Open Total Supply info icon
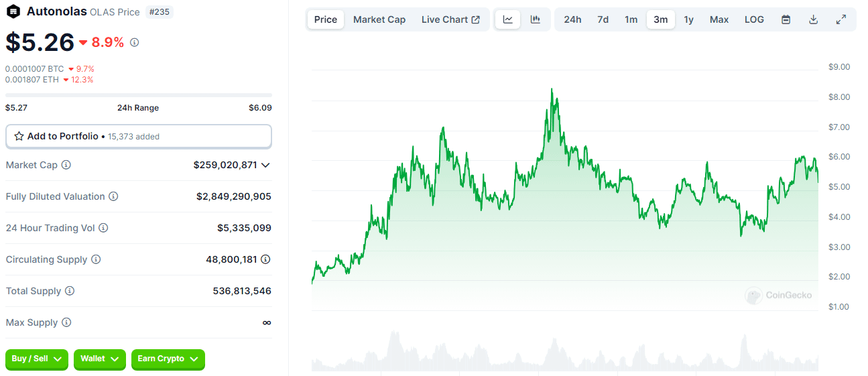The image size is (868, 376). click(70, 291)
